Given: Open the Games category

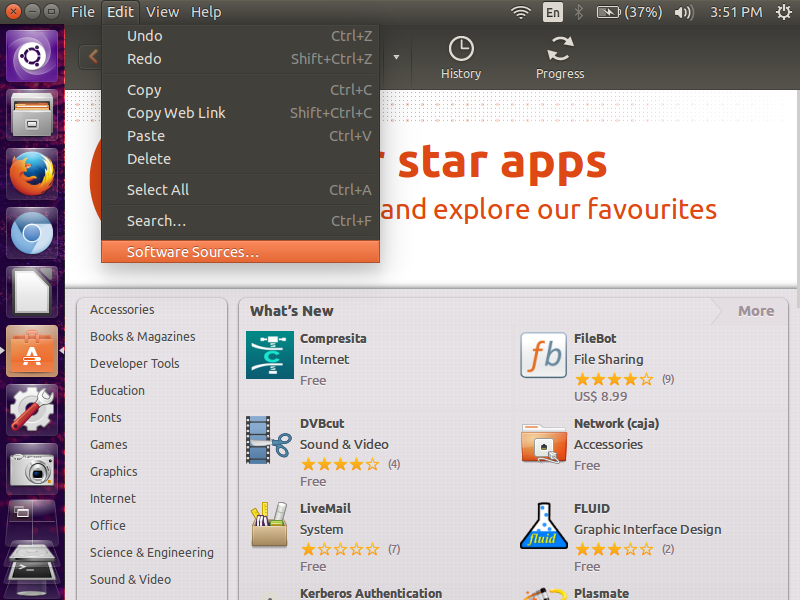Looking at the screenshot, I should 109,444.
